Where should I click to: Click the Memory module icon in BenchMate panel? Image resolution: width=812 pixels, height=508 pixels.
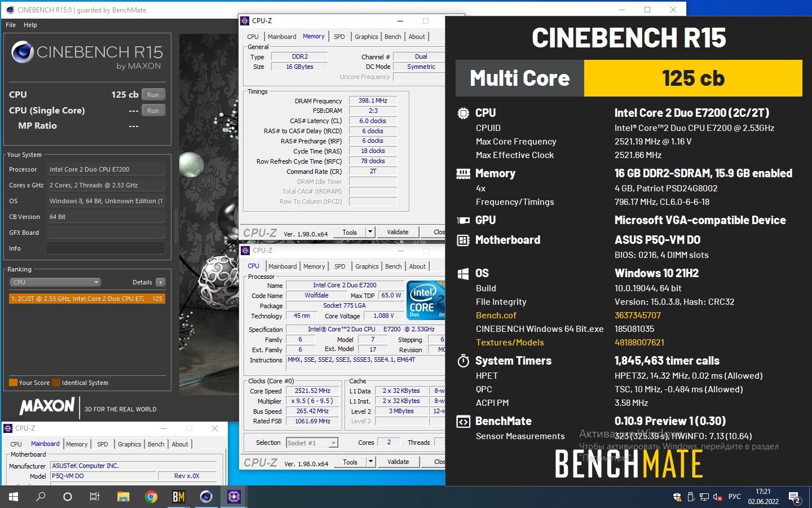pos(463,173)
